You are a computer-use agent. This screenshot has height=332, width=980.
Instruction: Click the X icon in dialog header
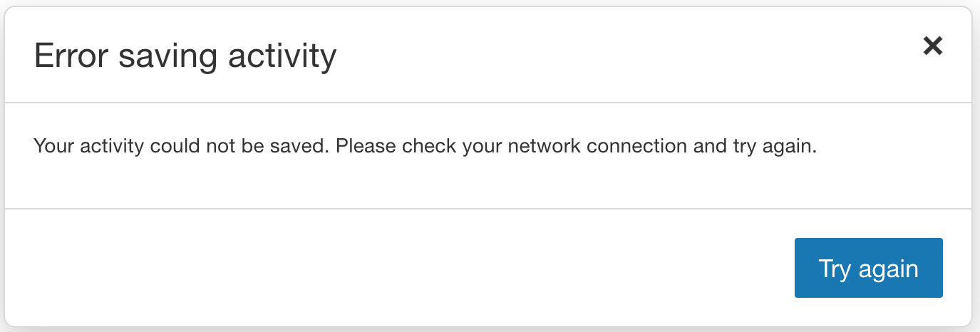[932, 46]
